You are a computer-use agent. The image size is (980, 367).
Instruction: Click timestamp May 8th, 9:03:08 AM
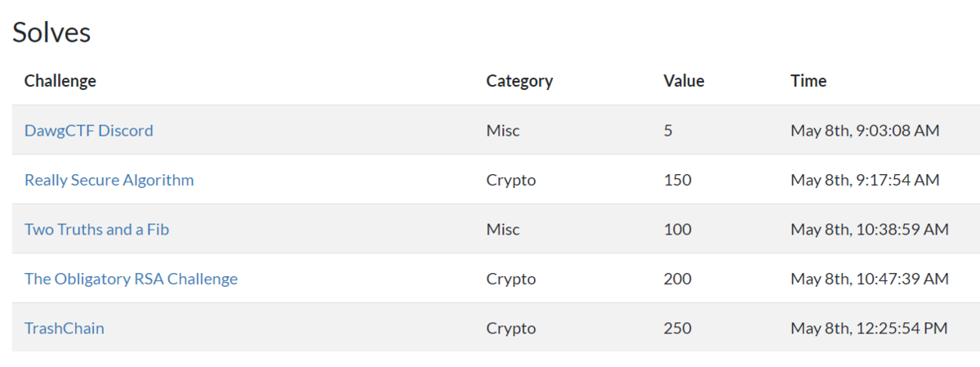(865, 131)
